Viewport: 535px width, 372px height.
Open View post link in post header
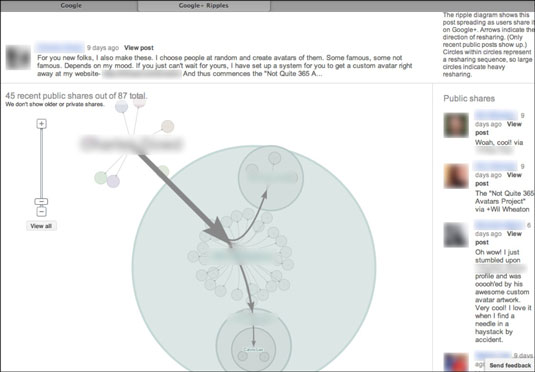[139, 48]
